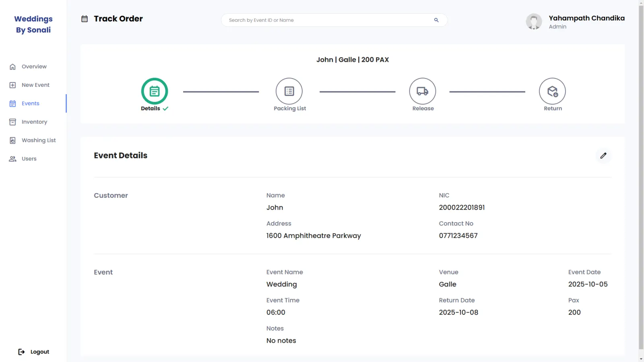Click the John | Galle | 200 PAX heading
This screenshot has width=644, height=362.
click(353, 60)
